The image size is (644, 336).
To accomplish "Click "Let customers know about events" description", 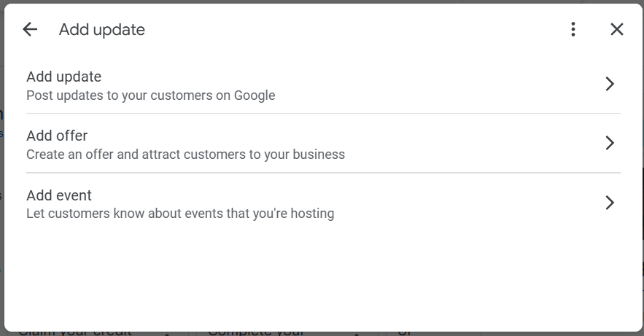I will [180, 214].
